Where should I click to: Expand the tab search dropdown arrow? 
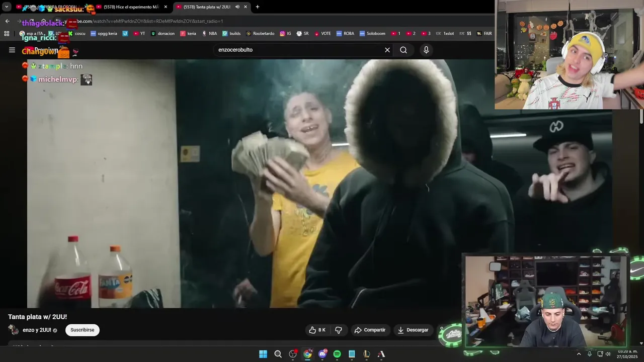[7, 7]
